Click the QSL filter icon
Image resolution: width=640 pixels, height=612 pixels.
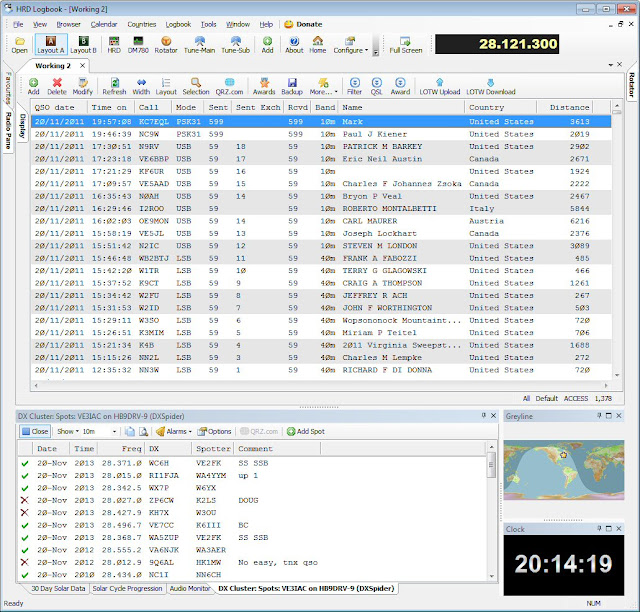click(376, 86)
